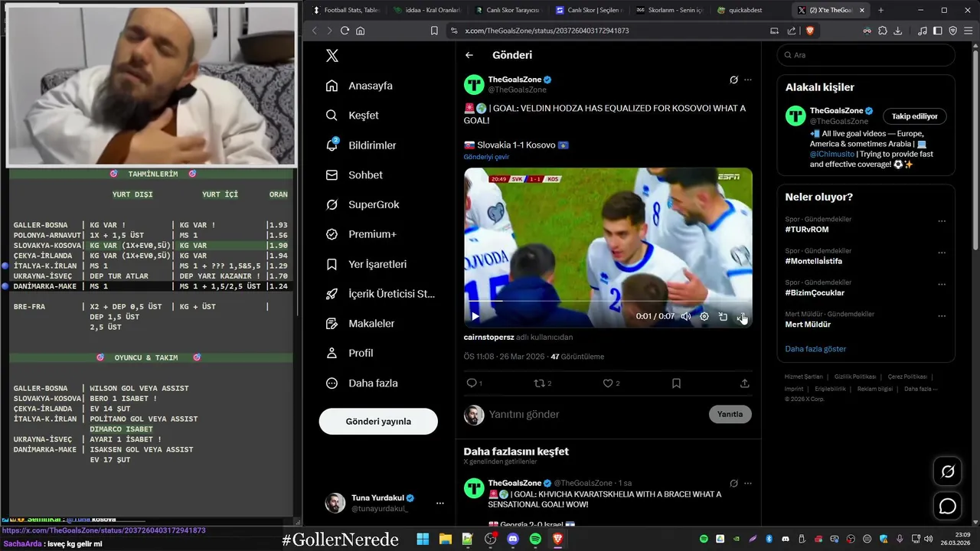Image resolution: width=980 pixels, height=551 pixels.
Task: Open more options on main post
Action: (x=748, y=80)
